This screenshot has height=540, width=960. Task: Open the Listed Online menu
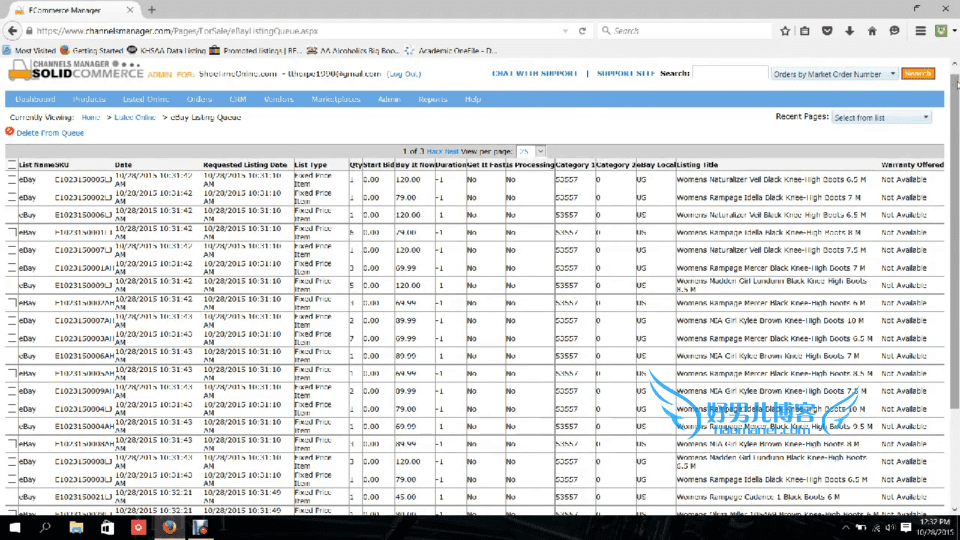tap(146, 99)
